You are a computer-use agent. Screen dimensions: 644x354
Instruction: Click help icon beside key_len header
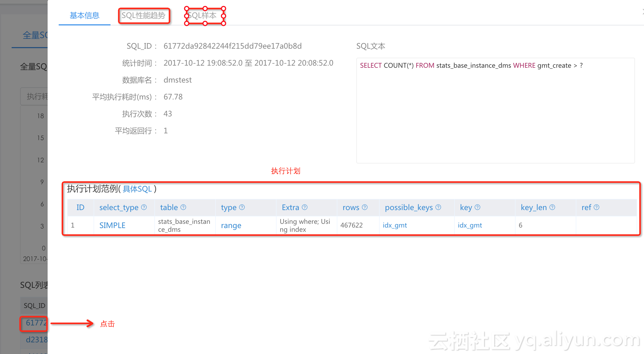click(552, 207)
